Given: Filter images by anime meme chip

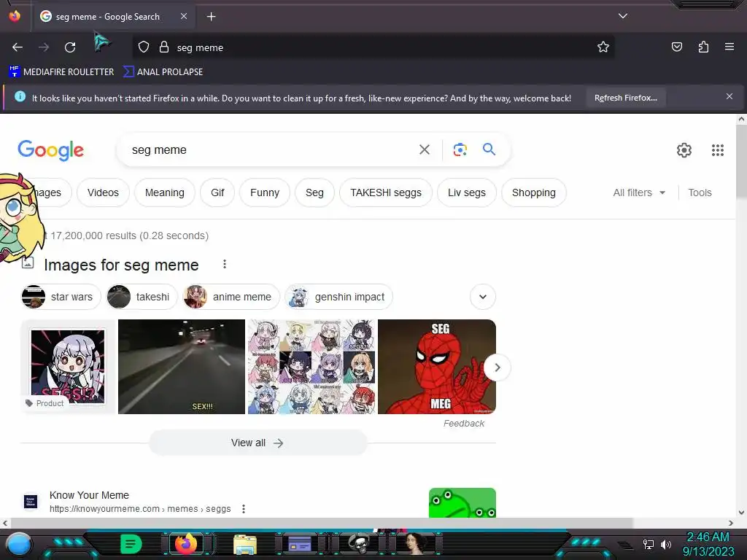Looking at the screenshot, I should [231, 297].
